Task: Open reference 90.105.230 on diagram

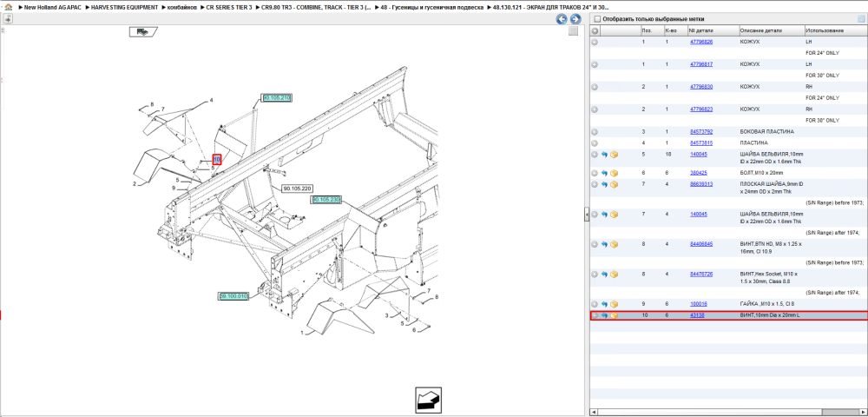Action: pos(326,199)
